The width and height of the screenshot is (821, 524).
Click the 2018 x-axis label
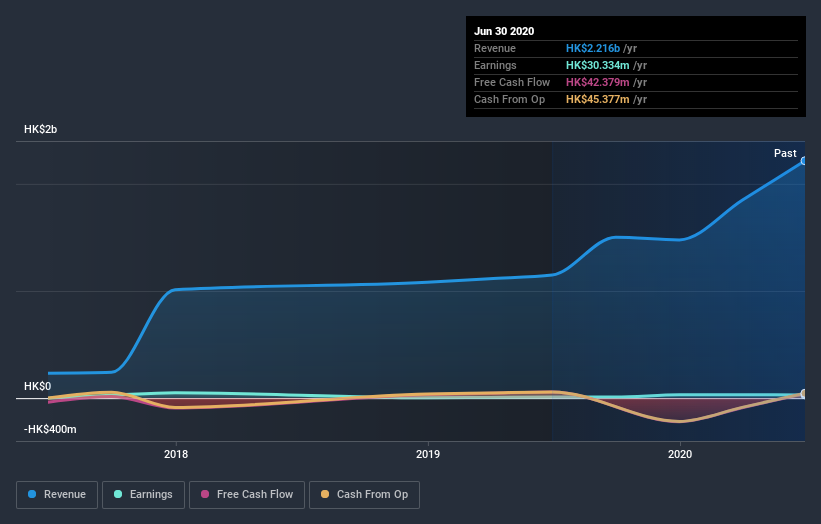pos(176,454)
